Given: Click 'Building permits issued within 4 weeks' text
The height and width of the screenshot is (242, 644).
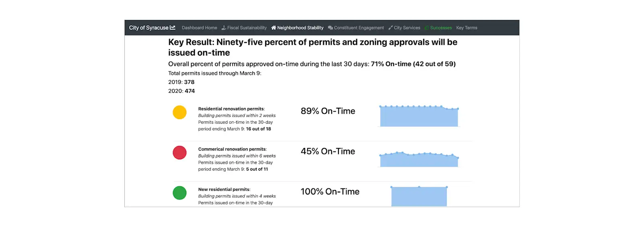Looking at the screenshot, I should [x=237, y=196].
